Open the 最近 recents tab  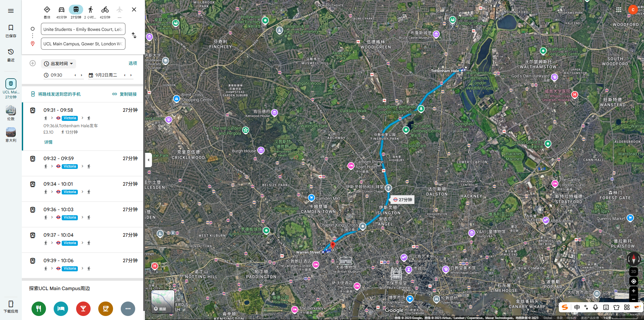pyautogui.click(x=11, y=55)
